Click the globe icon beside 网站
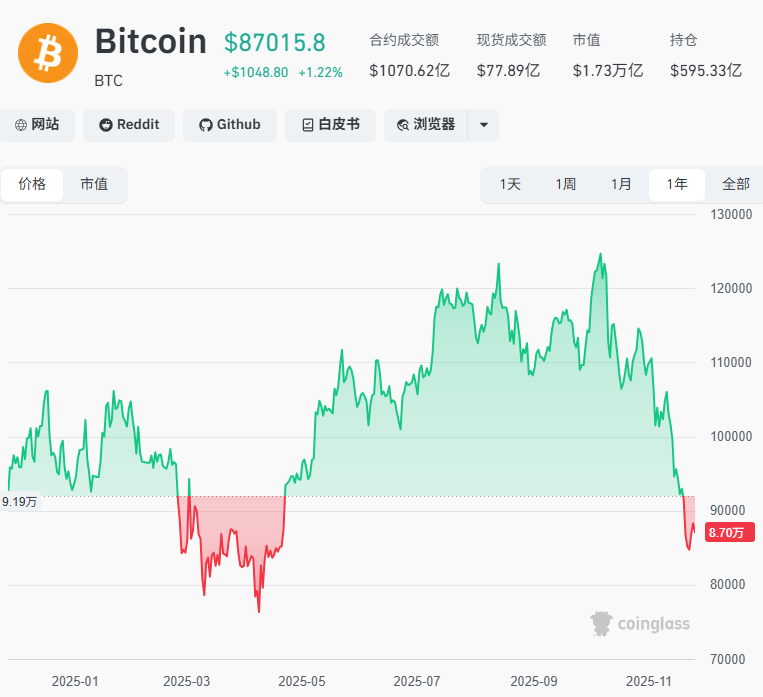The height and width of the screenshot is (697, 763). coord(21,125)
